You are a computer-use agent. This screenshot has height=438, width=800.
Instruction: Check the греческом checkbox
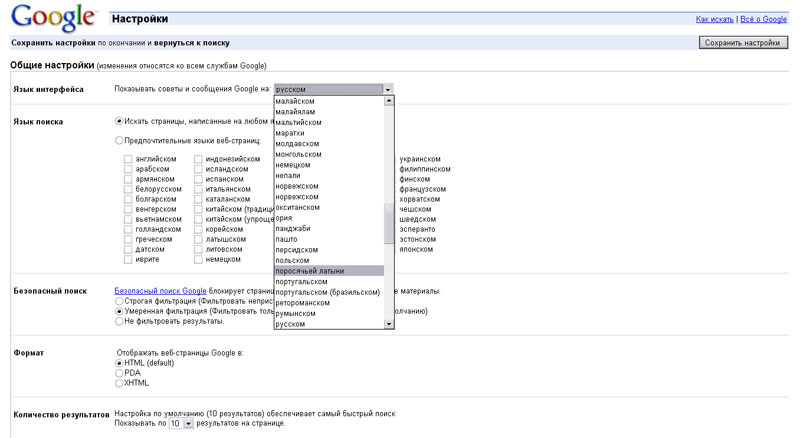(x=128, y=239)
